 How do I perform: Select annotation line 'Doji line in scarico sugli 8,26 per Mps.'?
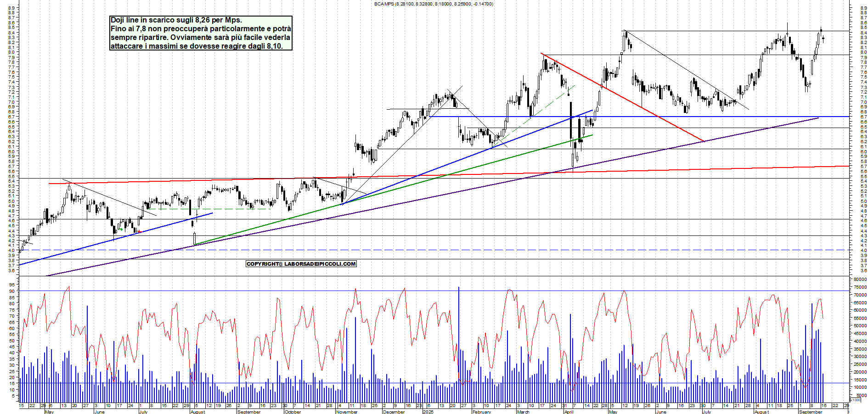coord(176,20)
